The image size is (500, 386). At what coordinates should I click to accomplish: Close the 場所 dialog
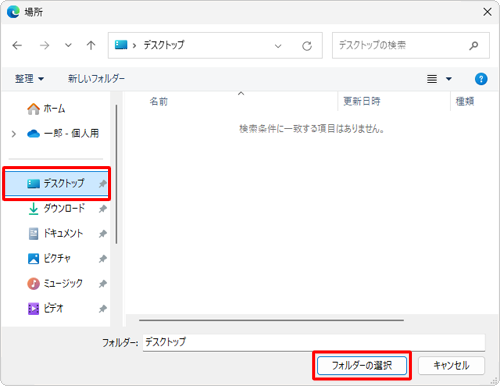coord(487,12)
